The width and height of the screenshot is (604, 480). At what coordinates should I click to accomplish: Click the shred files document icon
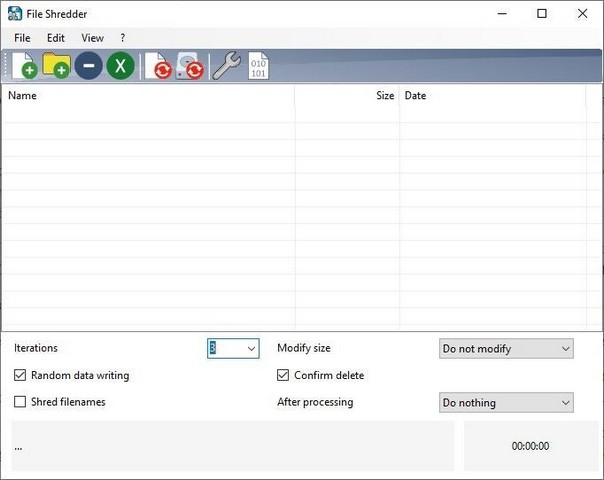click(158, 66)
